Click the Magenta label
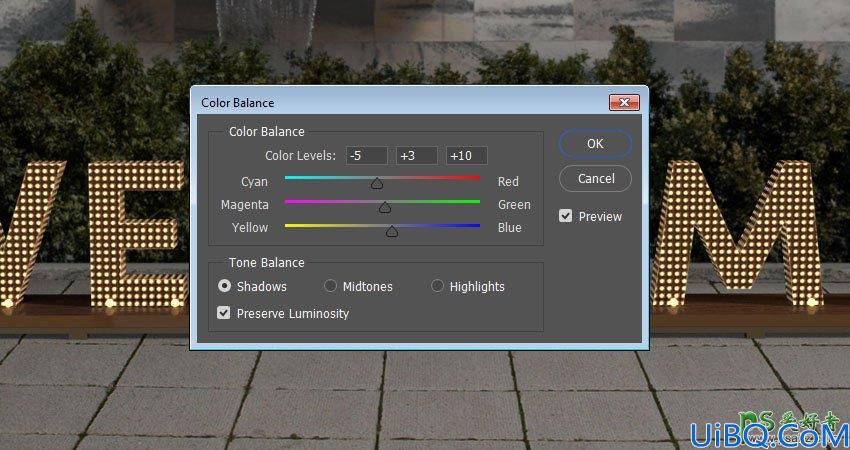This screenshot has height=450, width=850. pyautogui.click(x=244, y=205)
